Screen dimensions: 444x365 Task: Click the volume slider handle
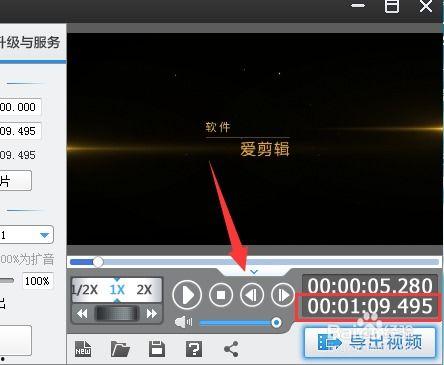click(x=276, y=322)
